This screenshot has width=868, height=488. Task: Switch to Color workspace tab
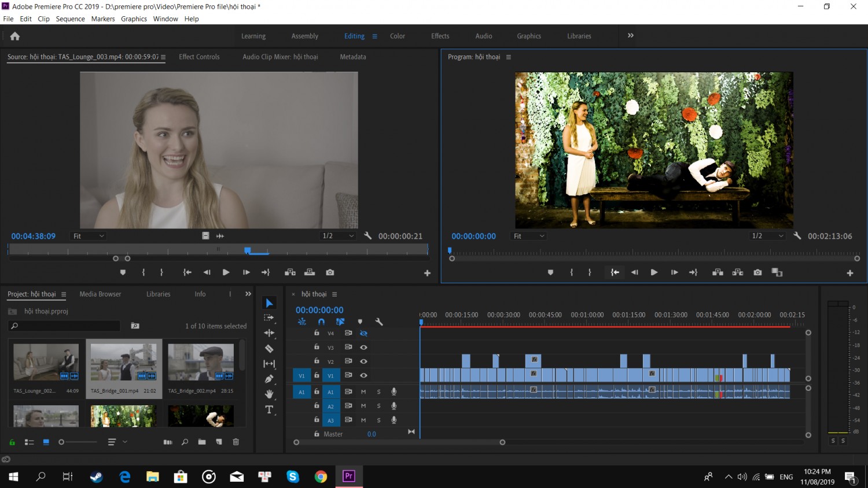click(398, 36)
